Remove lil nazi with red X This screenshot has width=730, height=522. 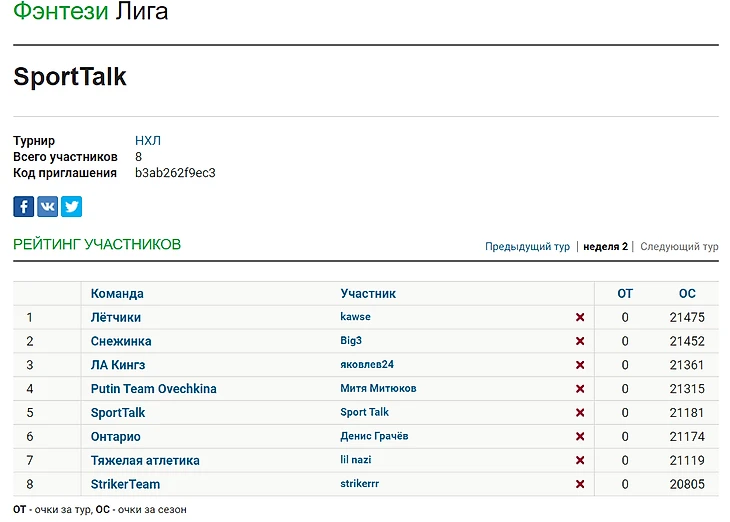580,461
